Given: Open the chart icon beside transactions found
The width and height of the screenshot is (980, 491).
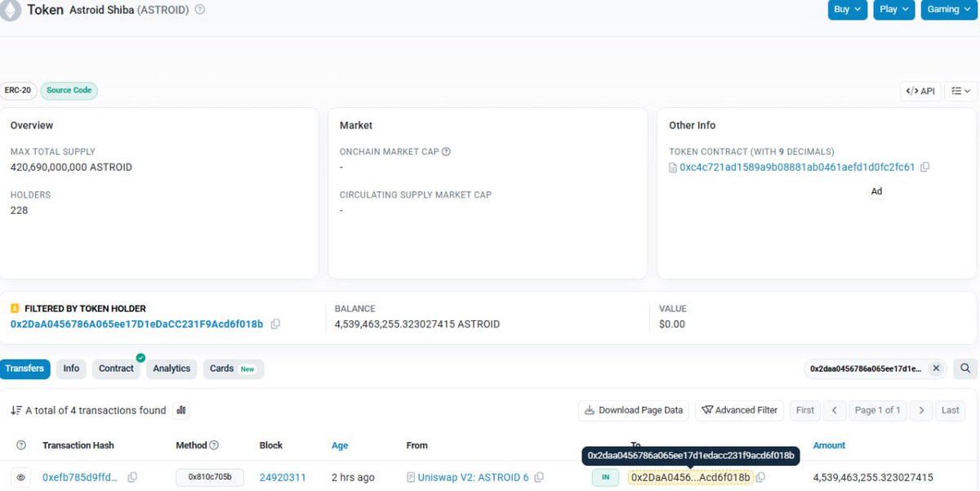Looking at the screenshot, I should pos(181,410).
